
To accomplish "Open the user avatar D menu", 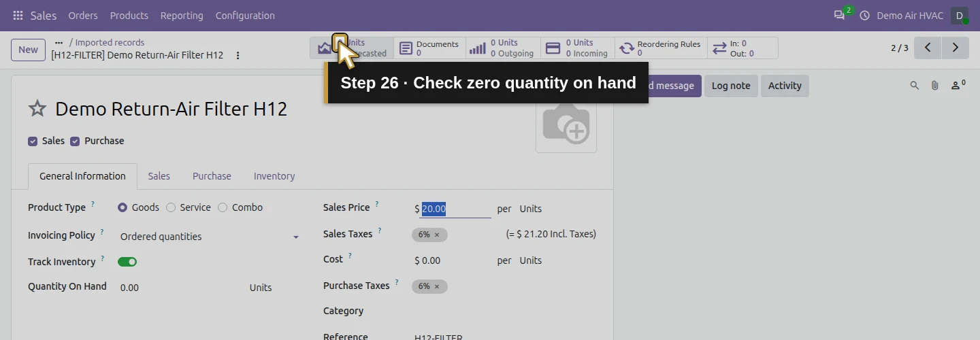I will [x=960, y=15].
